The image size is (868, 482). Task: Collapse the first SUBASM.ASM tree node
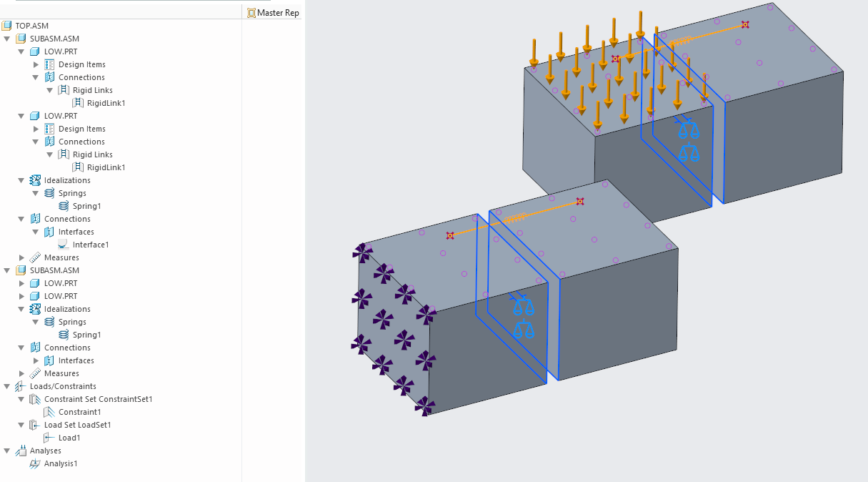click(6, 38)
